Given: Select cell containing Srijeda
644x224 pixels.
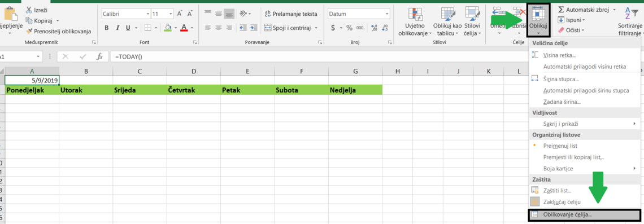Looking at the screenshot, I should pos(140,90).
